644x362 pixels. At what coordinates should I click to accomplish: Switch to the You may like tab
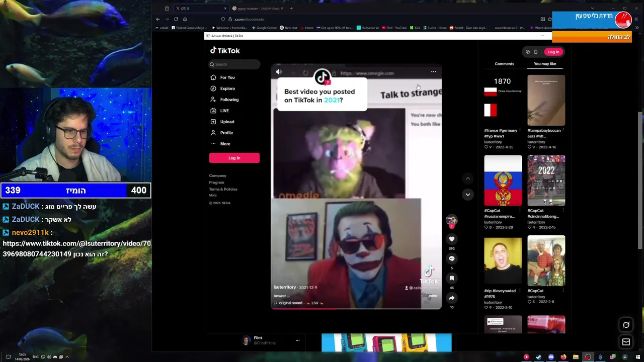545,64
